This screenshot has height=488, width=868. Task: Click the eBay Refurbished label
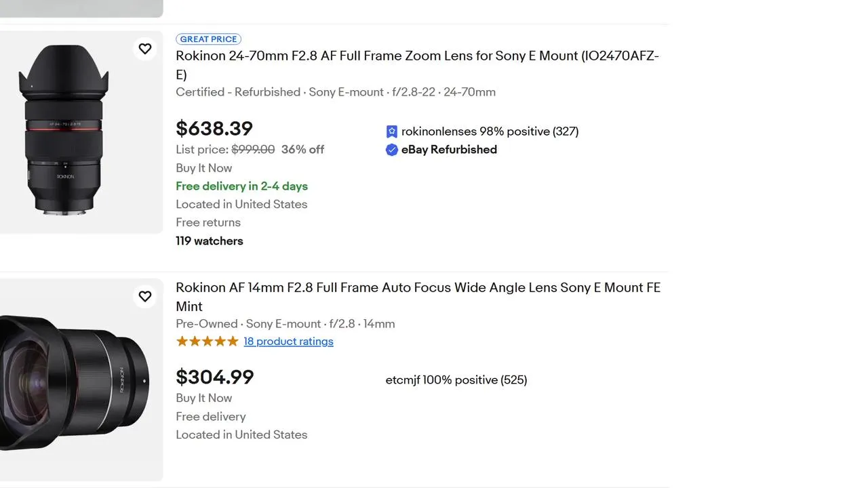pyautogui.click(x=449, y=150)
